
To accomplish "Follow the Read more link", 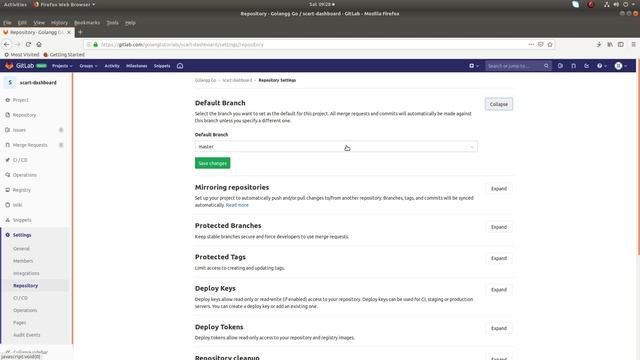I will coord(237,205).
